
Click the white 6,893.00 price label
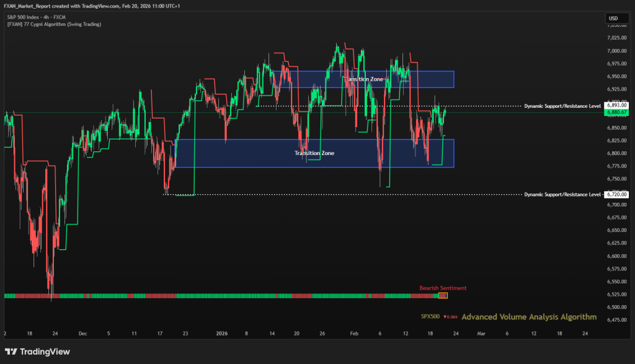pos(617,105)
